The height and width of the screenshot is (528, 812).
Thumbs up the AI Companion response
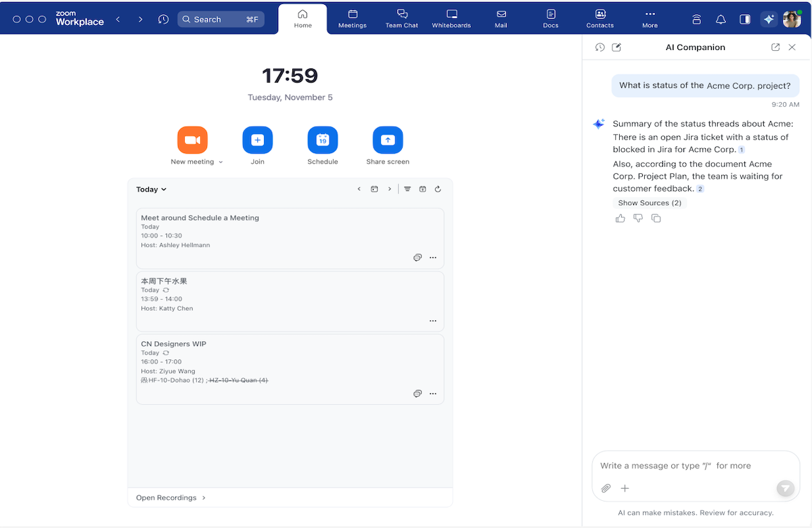pos(620,218)
